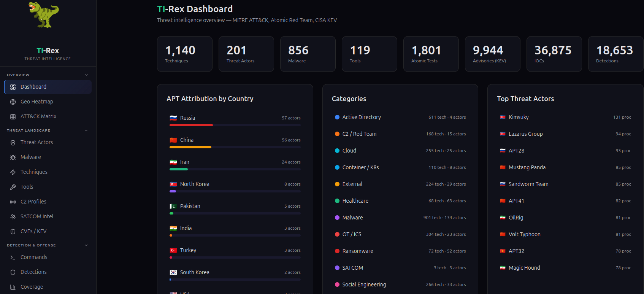644x294 pixels.
Task: Select the SATCOM category row
Action: [400, 268]
